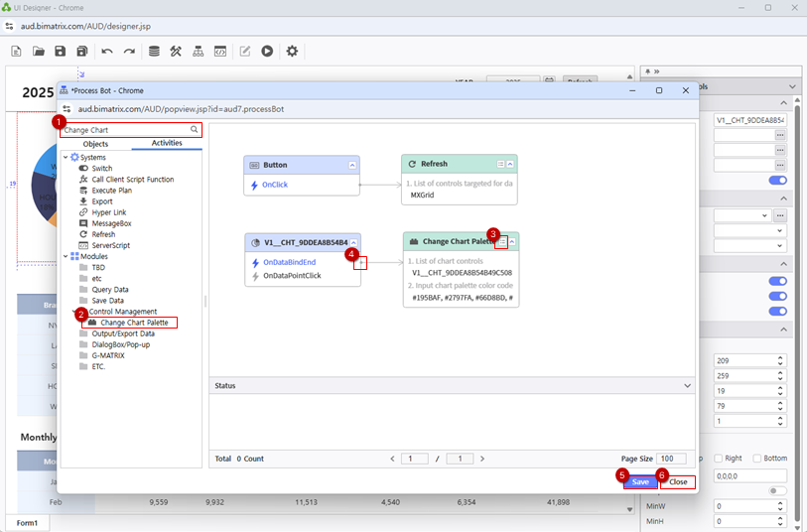The height and width of the screenshot is (532, 807).
Task: Switch to the Objects tab
Action: 95,144
